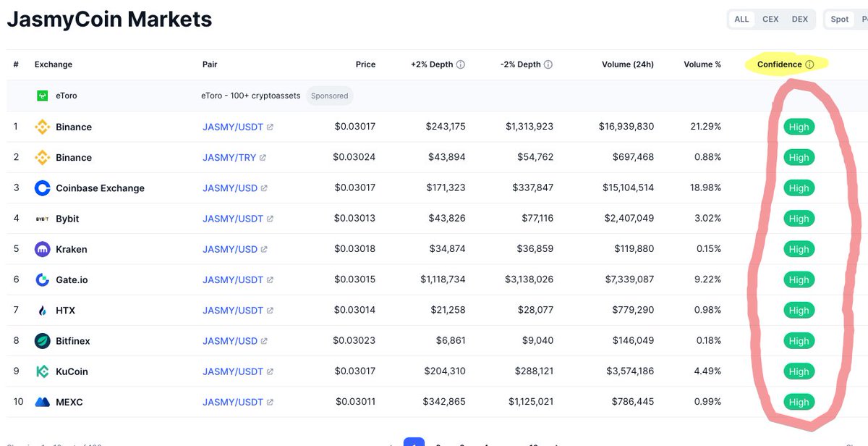Click the HTX flame logo
The image size is (868, 446).
click(43, 310)
